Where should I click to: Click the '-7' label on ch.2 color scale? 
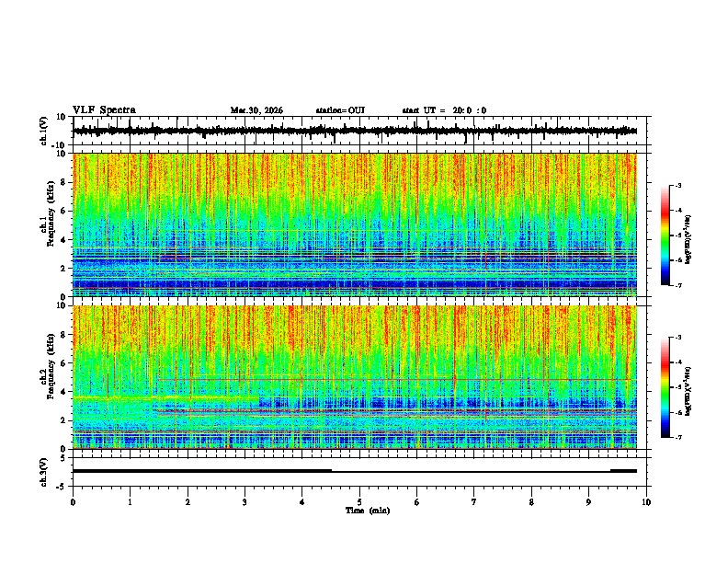pos(678,438)
